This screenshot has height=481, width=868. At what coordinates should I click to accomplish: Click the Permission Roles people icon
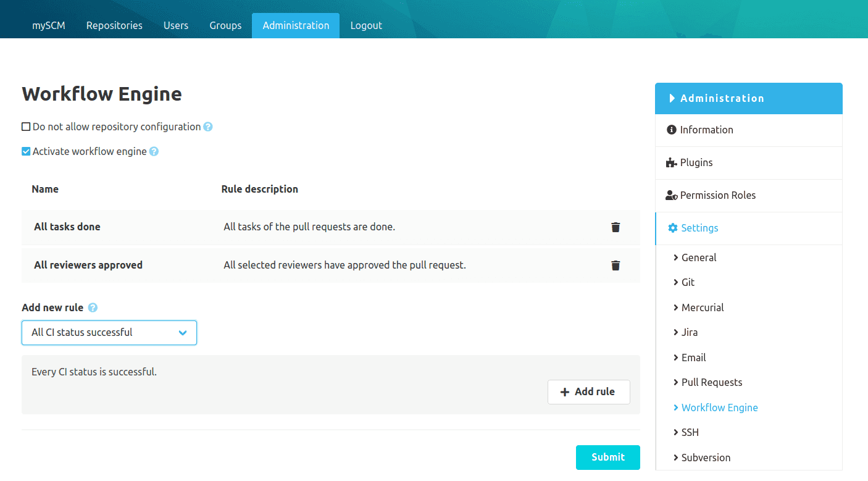671,194
